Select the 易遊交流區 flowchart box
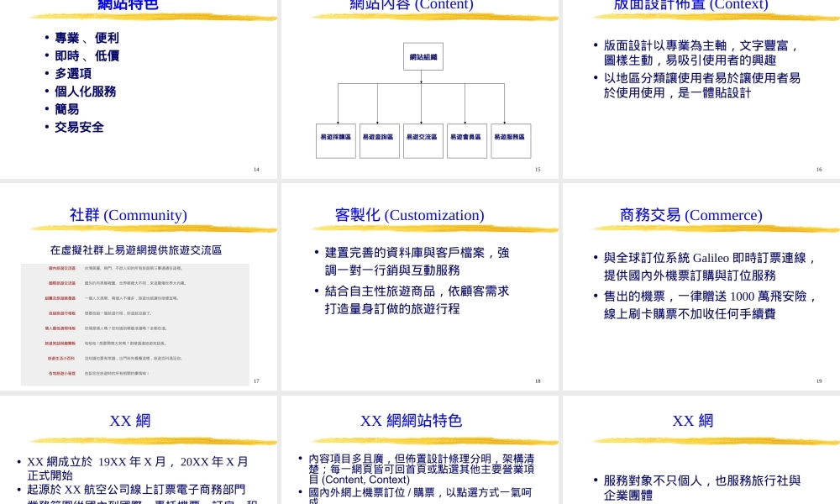The height and width of the screenshot is (504, 840). click(x=423, y=139)
